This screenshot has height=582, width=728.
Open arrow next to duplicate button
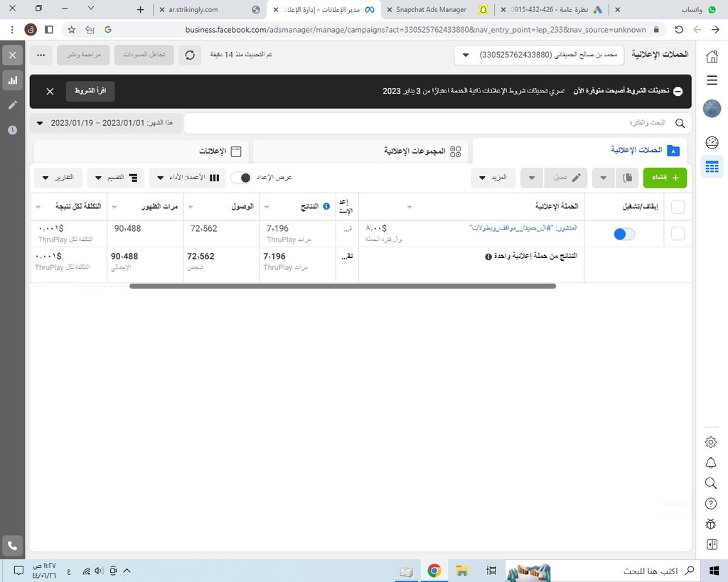[603, 178]
